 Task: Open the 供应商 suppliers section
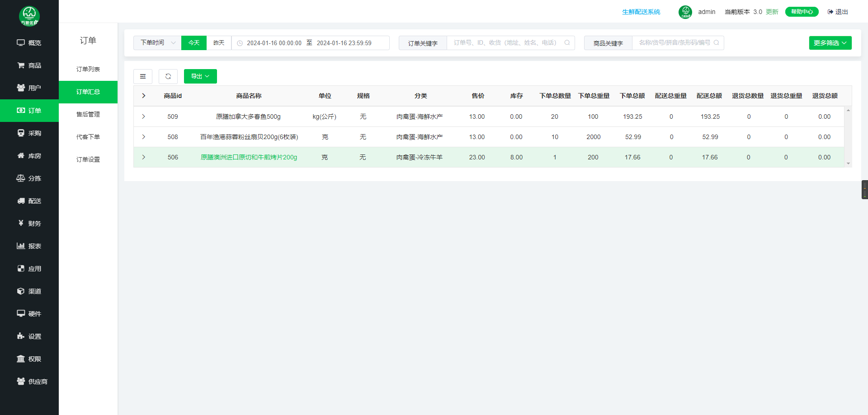[x=29, y=382]
